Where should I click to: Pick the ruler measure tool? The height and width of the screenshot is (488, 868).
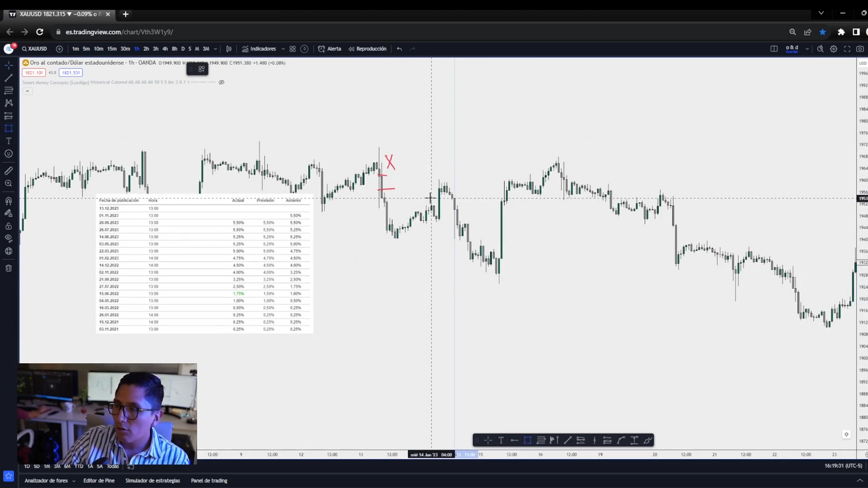[x=8, y=171]
